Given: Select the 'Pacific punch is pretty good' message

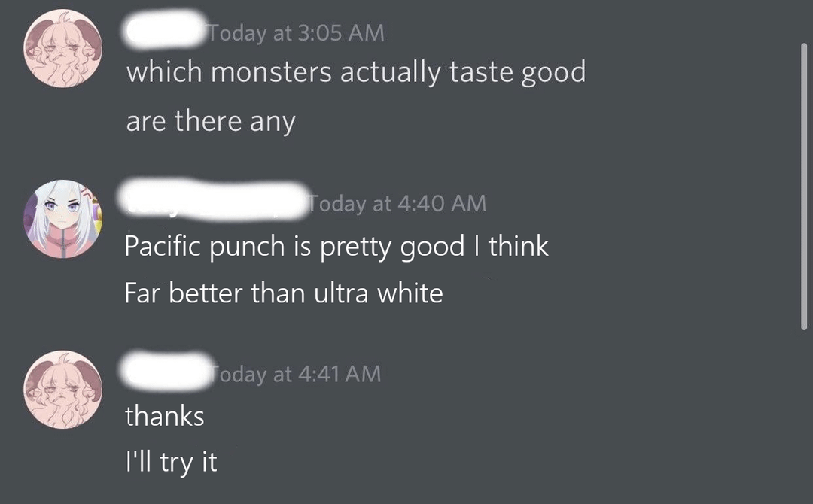Looking at the screenshot, I should (x=336, y=245).
